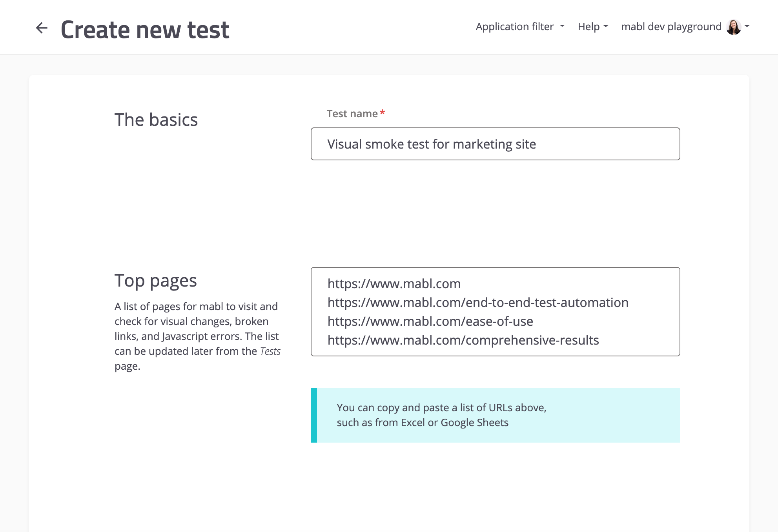Click the ease-of-use URL line
Viewport: 778px width, 532px height.
[430, 321]
